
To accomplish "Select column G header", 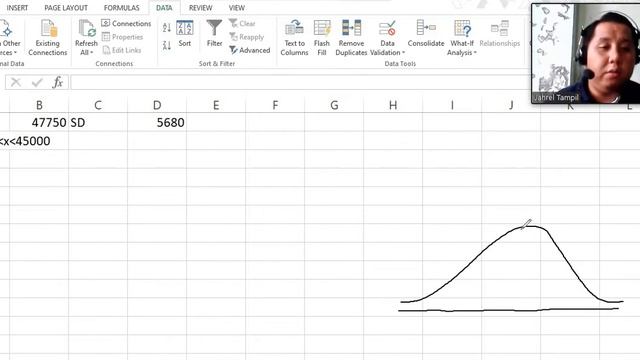I will point(334,105).
